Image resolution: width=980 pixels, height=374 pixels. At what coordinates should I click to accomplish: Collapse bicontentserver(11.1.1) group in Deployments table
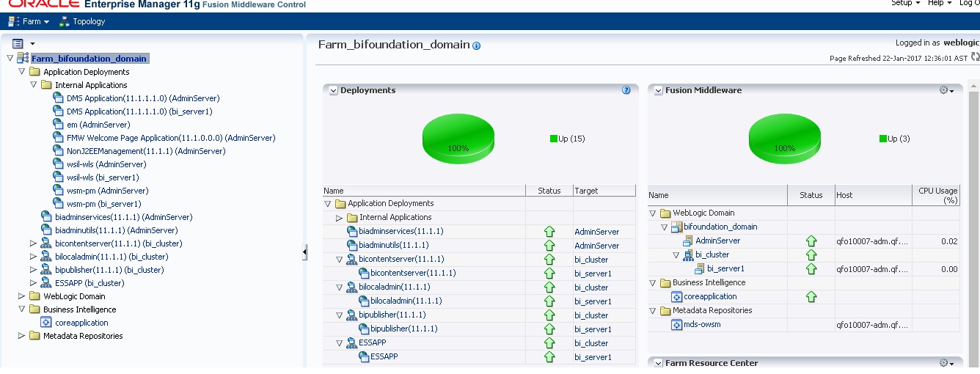click(x=340, y=260)
